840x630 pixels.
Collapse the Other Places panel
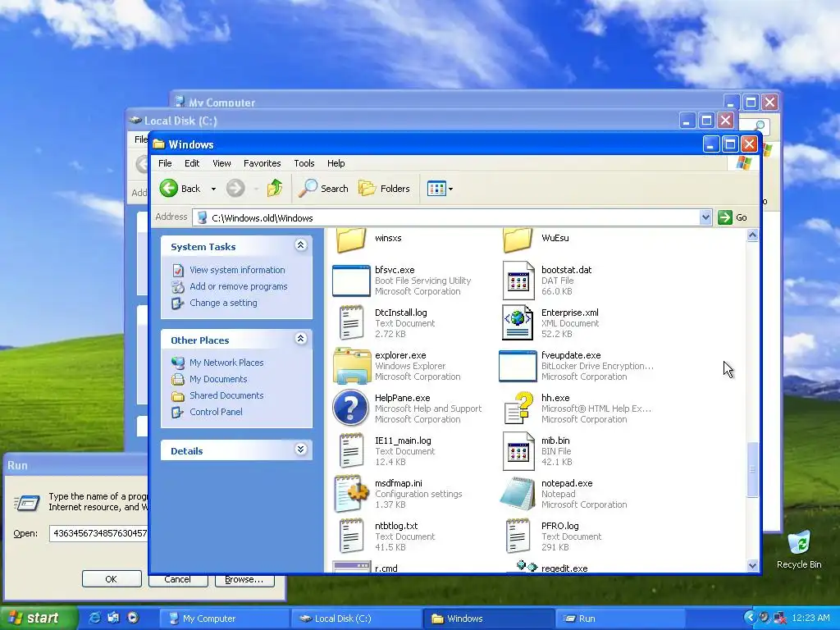point(300,339)
